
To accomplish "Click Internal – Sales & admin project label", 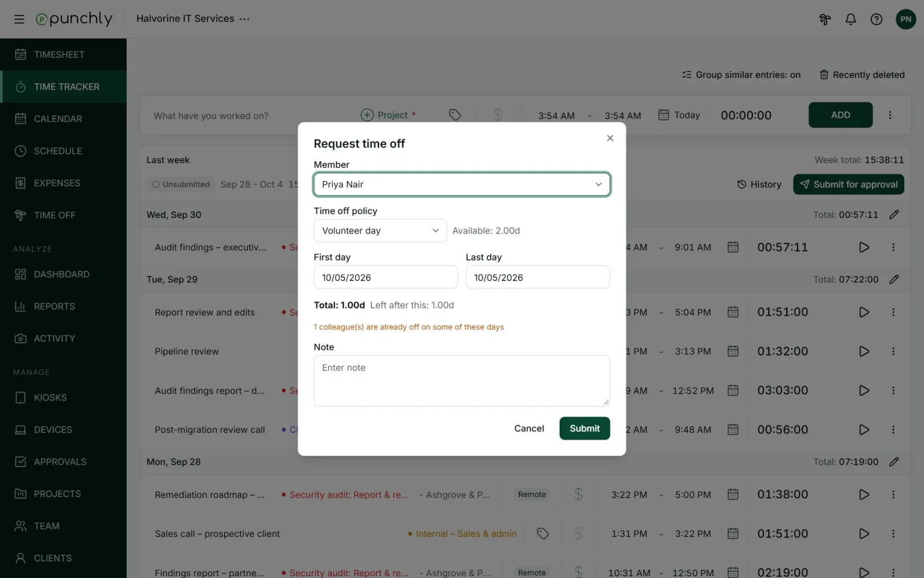I will (463, 533).
